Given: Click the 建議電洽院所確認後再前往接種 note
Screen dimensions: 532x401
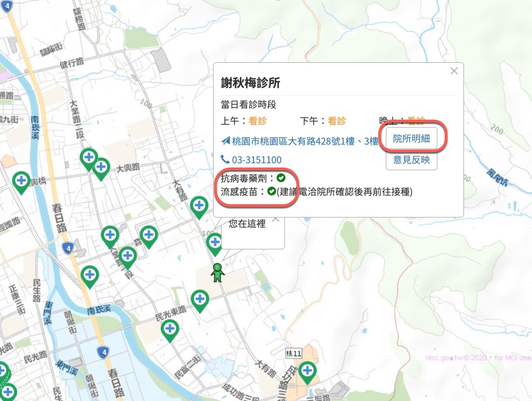Looking at the screenshot, I should coord(345,192).
